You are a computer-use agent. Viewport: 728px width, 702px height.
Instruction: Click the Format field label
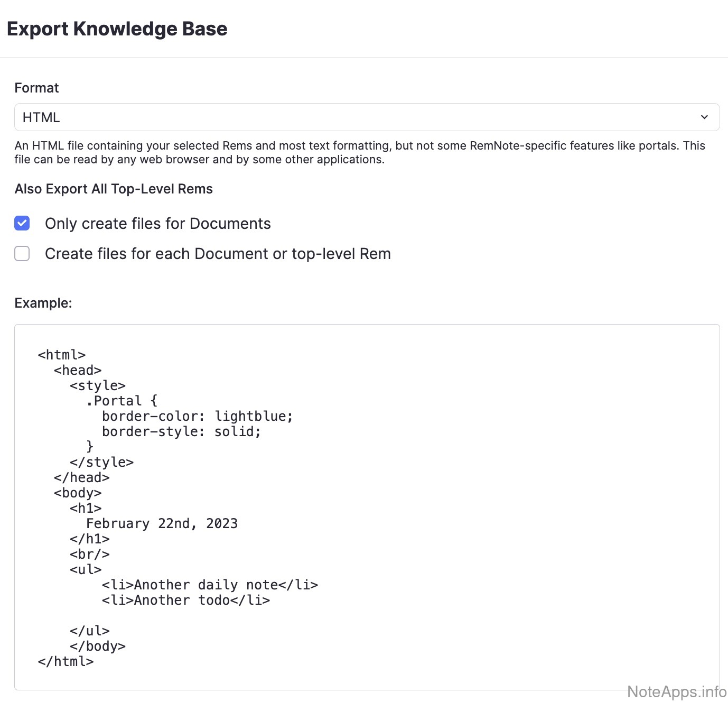36,88
